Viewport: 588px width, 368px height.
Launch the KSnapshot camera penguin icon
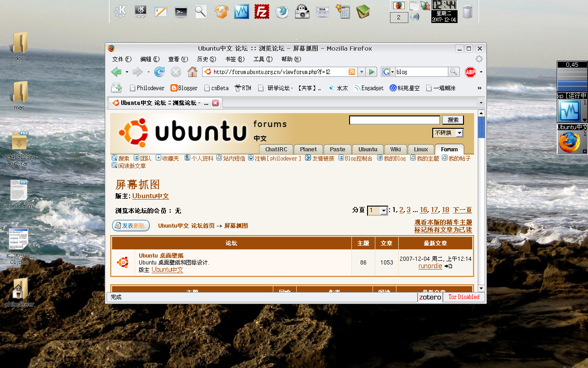(x=302, y=11)
